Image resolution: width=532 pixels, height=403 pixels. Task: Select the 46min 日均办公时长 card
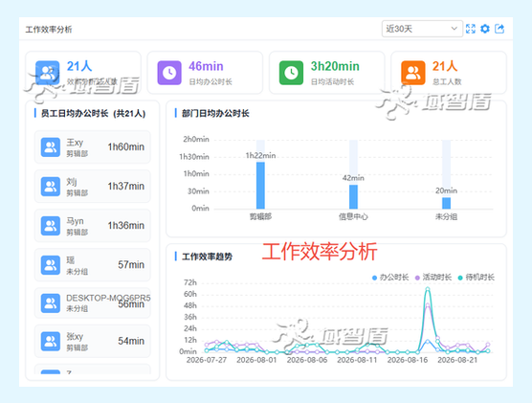click(205, 73)
